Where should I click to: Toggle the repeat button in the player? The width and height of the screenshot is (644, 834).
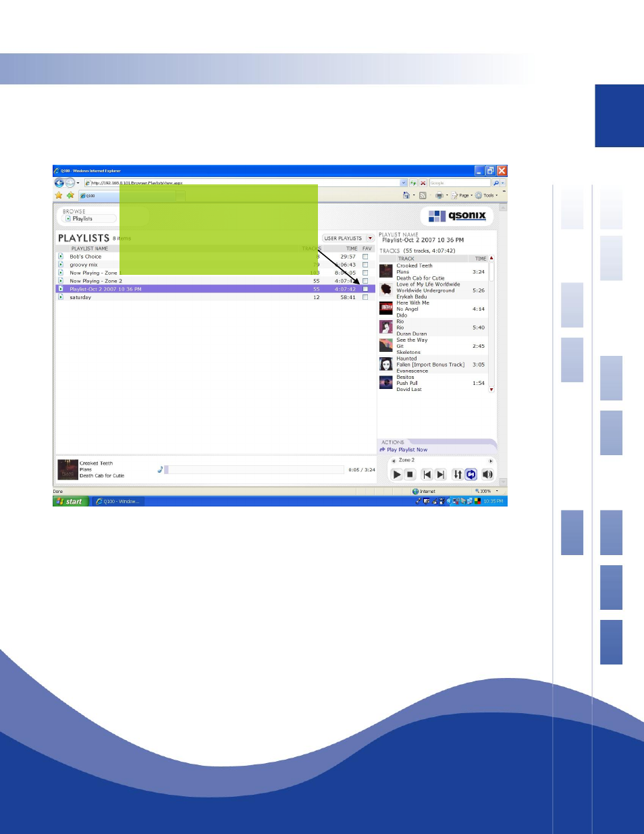coord(471,475)
